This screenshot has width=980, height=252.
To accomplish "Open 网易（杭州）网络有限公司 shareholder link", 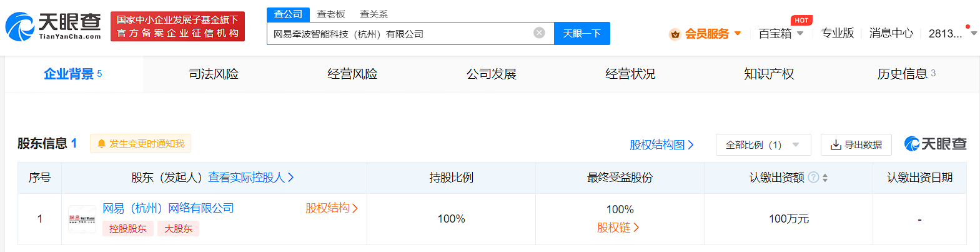I will (168, 208).
